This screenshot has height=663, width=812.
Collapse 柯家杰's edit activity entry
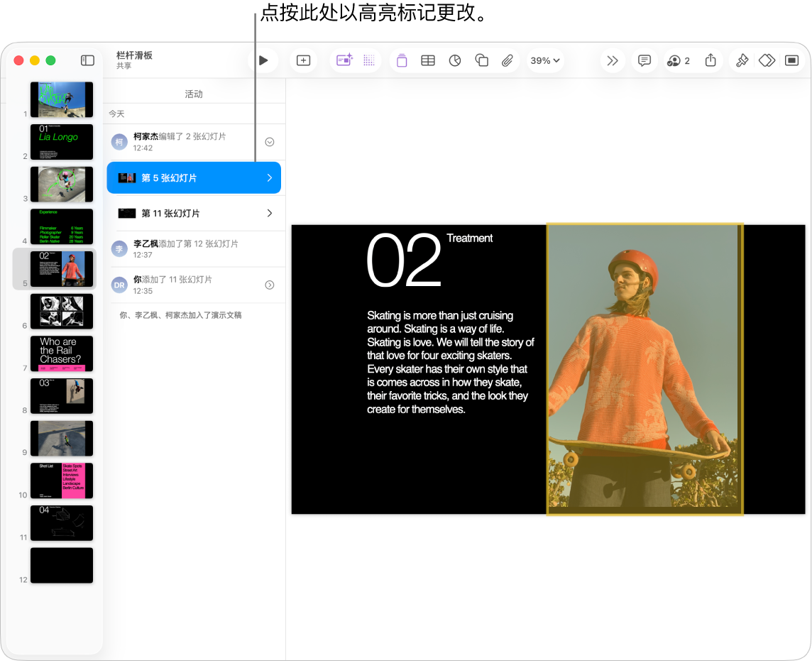point(270,142)
